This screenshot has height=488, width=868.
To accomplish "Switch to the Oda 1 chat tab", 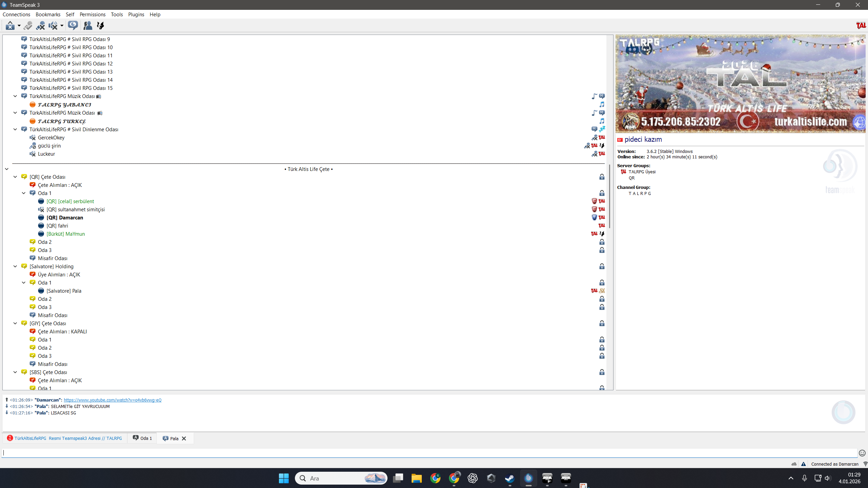I will click(x=142, y=438).
